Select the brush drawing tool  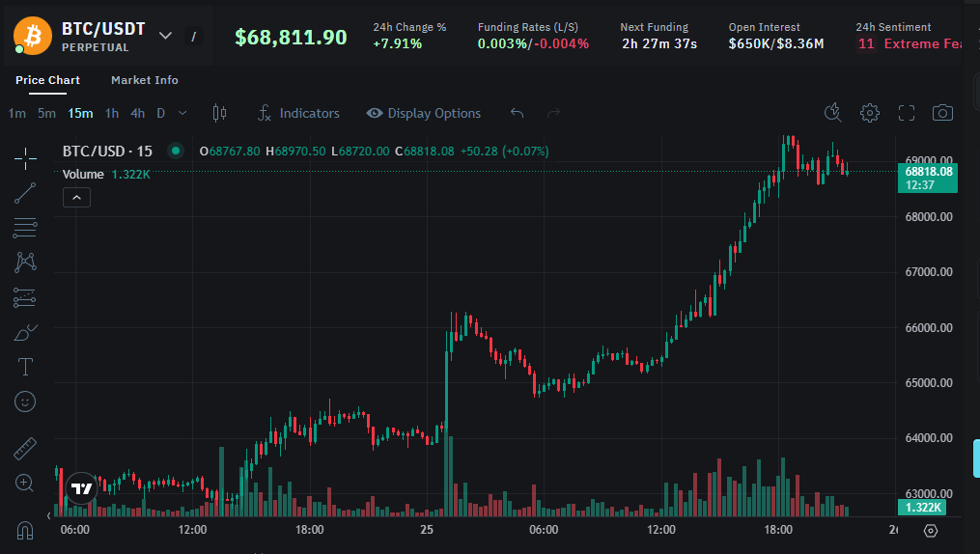(25, 332)
